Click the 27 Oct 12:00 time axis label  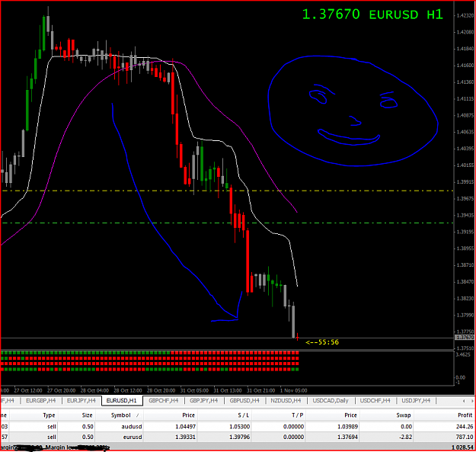tap(28, 390)
